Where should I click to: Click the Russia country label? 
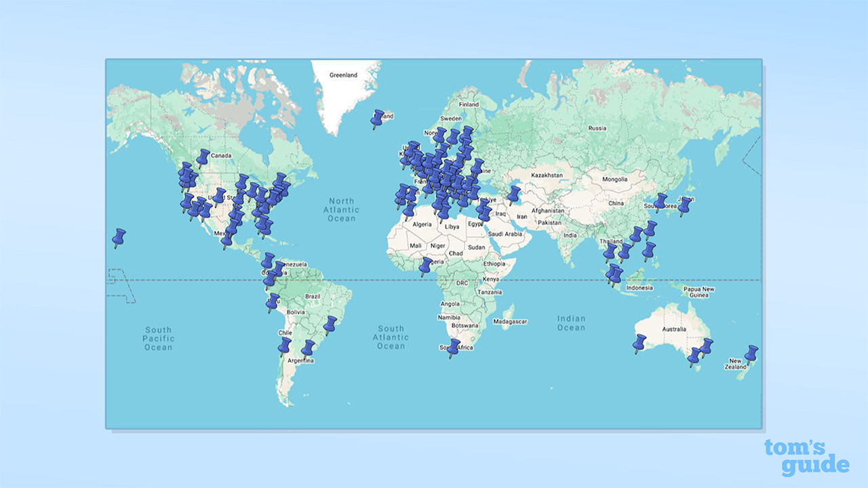tap(597, 128)
